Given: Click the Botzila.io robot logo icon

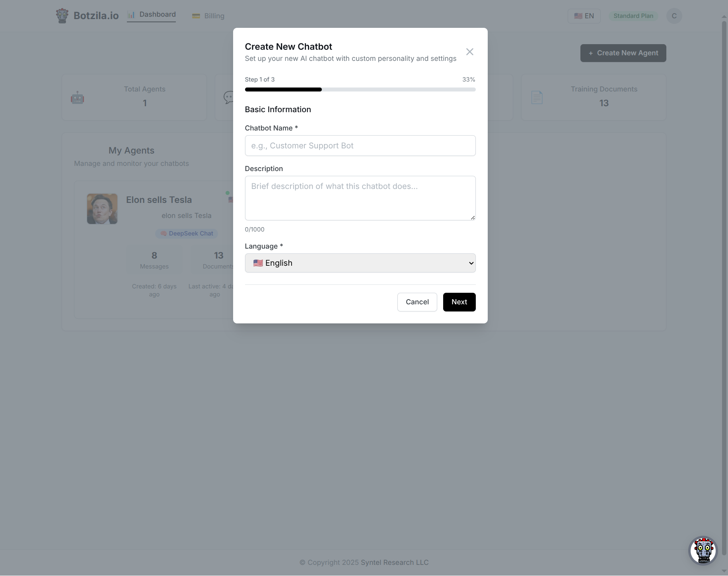Looking at the screenshot, I should coord(62,16).
